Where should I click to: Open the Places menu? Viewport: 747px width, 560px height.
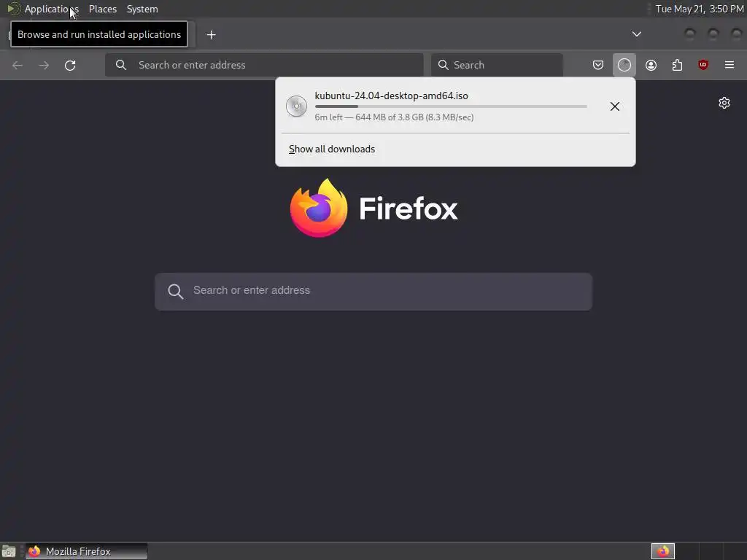102,9
